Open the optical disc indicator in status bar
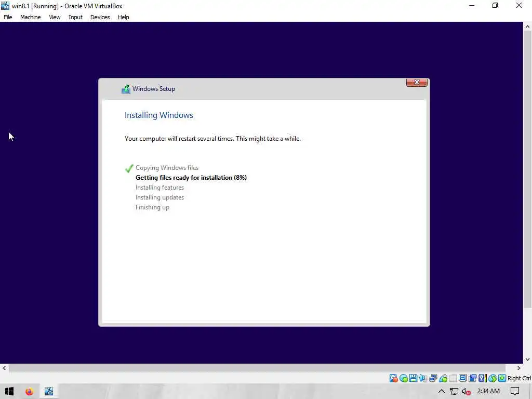Screen dimensions: 532x399 pos(404,378)
